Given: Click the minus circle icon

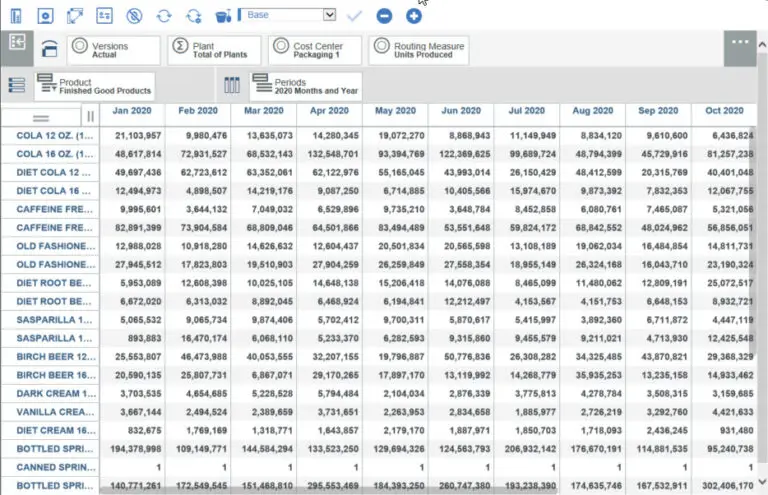Looking at the screenshot, I should pos(384,16).
